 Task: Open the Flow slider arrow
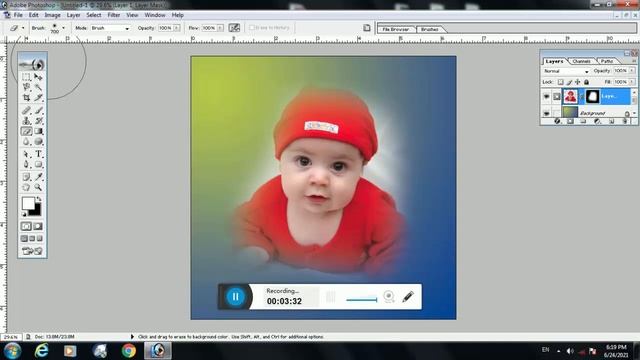[x=220, y=28]
